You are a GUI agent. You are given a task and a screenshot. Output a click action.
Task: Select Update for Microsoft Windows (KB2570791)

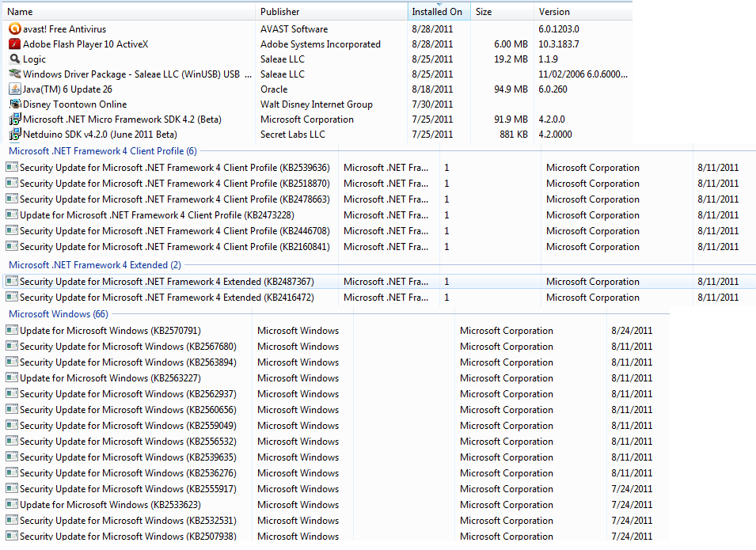click(x=110, y=330)
